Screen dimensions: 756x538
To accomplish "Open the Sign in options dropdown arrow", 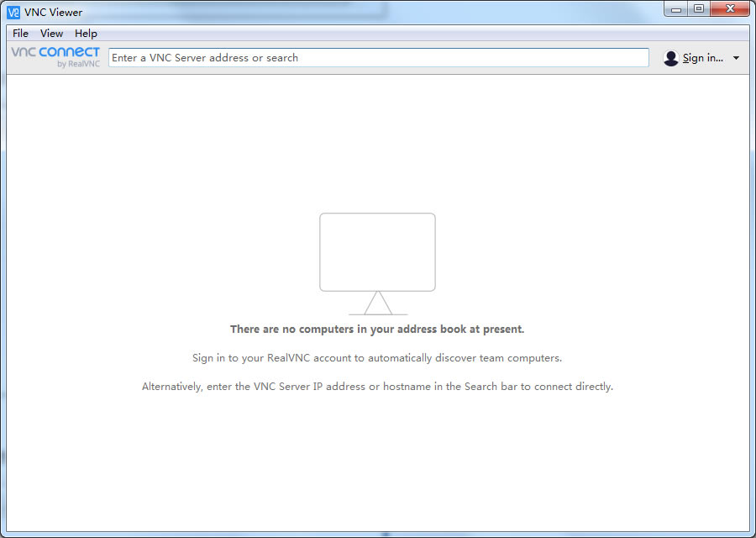I will (738, 57).
